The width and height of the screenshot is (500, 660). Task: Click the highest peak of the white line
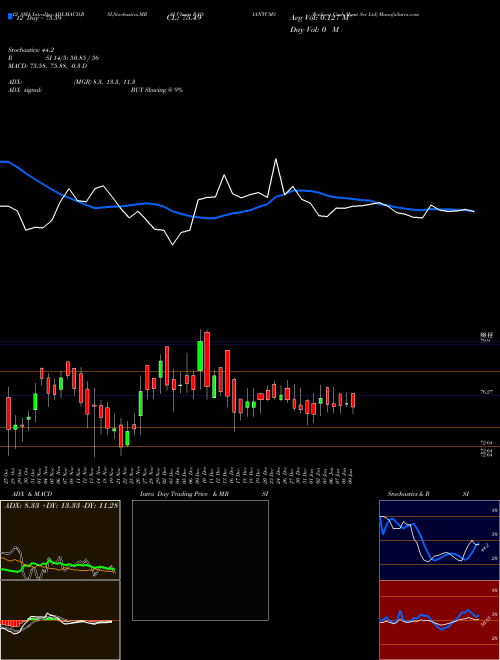tap(276, 159)
